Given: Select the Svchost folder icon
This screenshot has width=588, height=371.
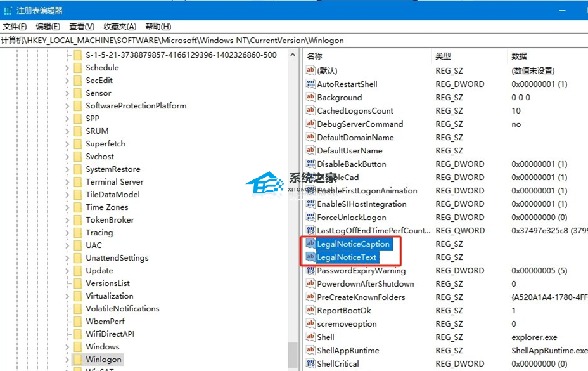Looking at the screenshot, I should click(78, 157).
